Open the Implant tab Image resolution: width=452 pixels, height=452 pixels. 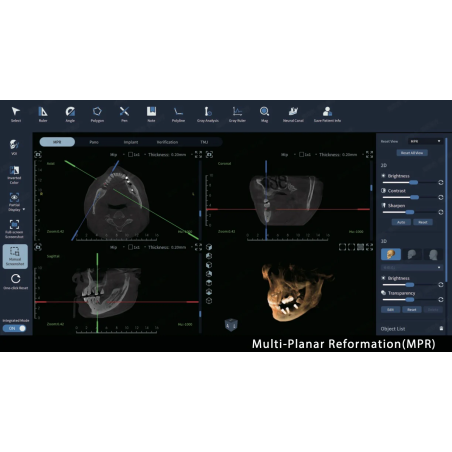(x=131, y=142)
